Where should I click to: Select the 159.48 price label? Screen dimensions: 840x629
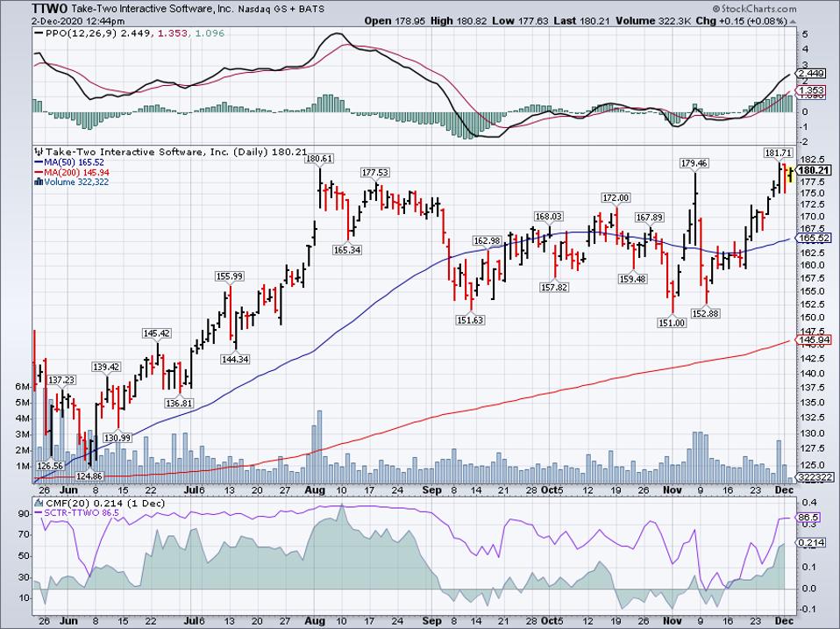[633, 279]
